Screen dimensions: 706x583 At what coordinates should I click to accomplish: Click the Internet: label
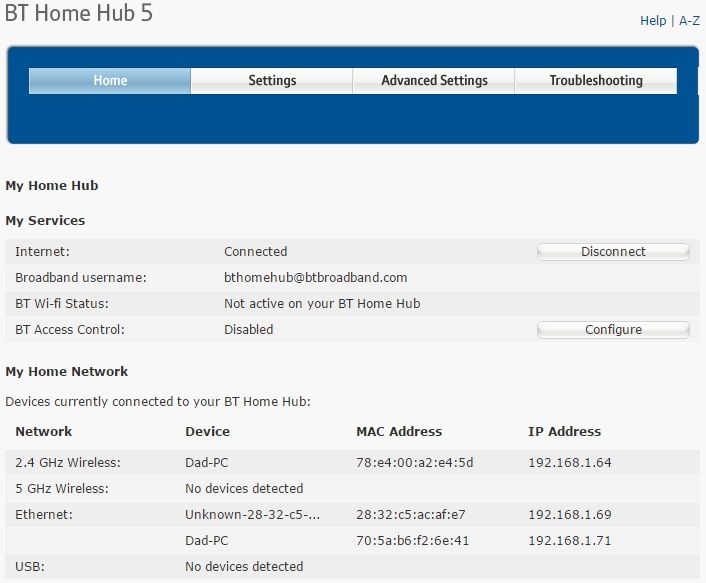(42, 252)
